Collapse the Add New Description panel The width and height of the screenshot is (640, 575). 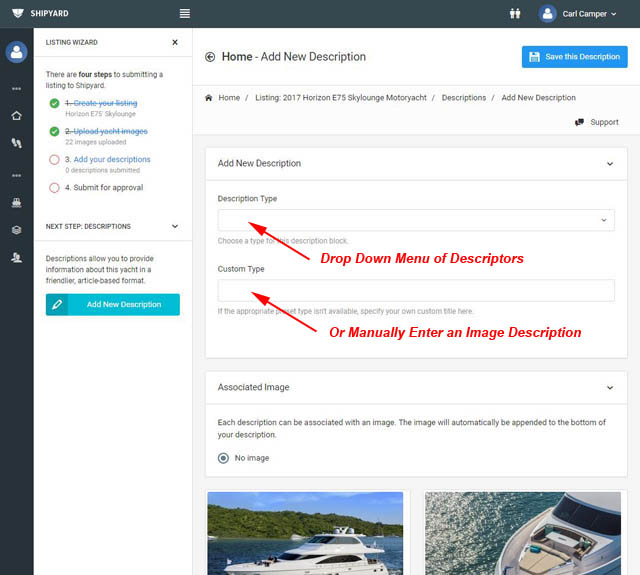pyautogui.click(x=609, y=163)
